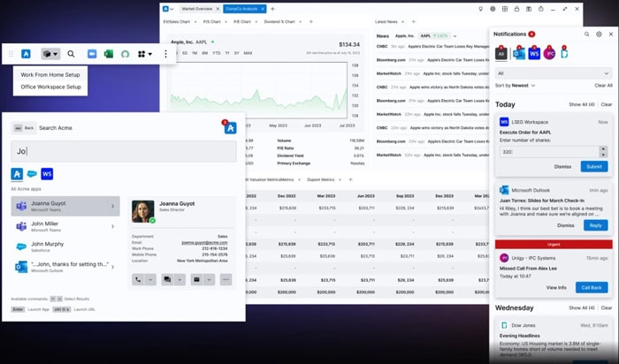Open the All filter dropdown in Notifications
The image size is (619, 364).
click(554, 73)
